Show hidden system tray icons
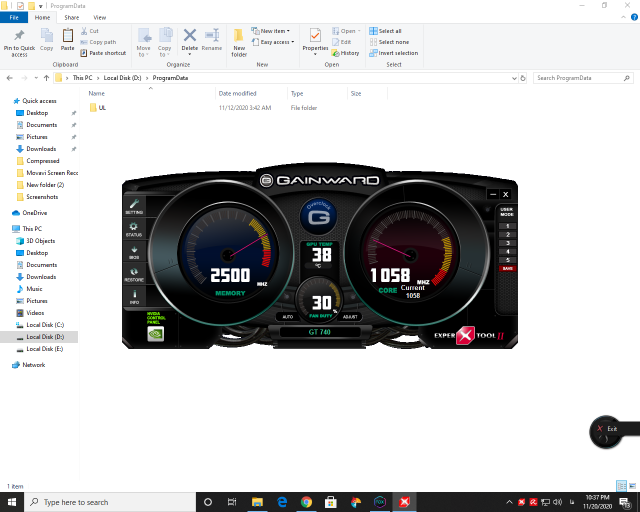 509,502
